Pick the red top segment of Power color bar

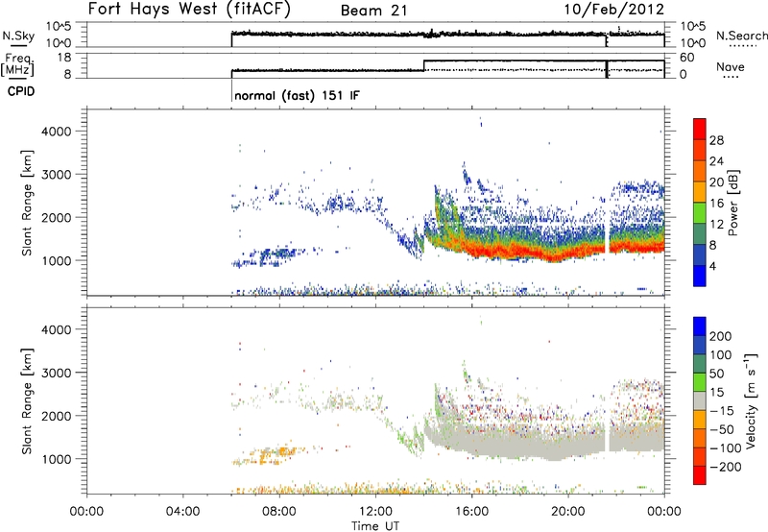[x=700, y=129]
